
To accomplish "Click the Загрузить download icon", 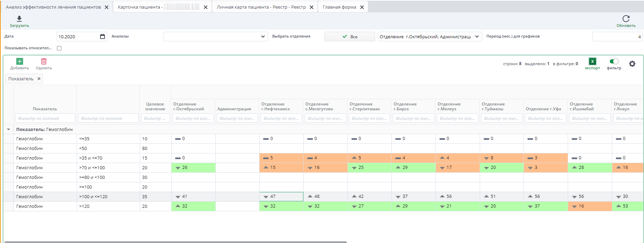I will click(19, 19).
